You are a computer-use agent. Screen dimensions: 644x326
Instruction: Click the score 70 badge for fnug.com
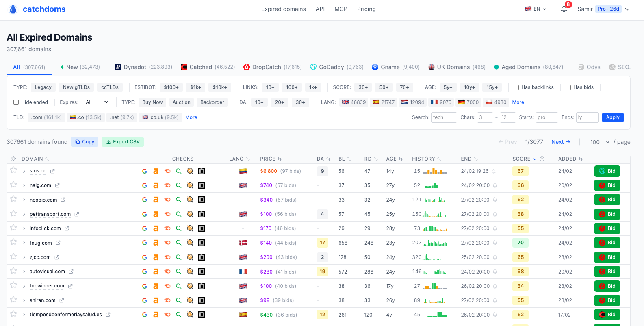520,243
